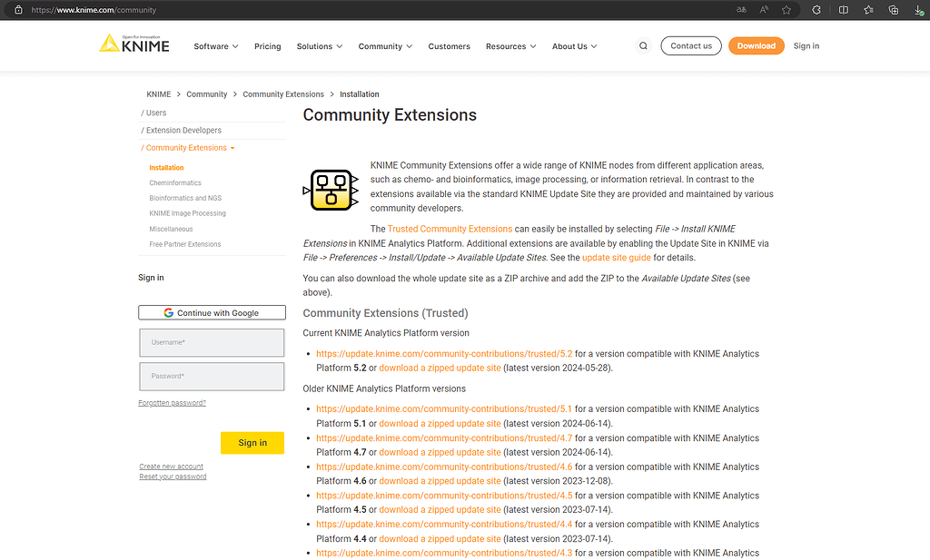Open Trusted Community Extensions link
This screenshot has height=560, width=930.
coord(450,229)
